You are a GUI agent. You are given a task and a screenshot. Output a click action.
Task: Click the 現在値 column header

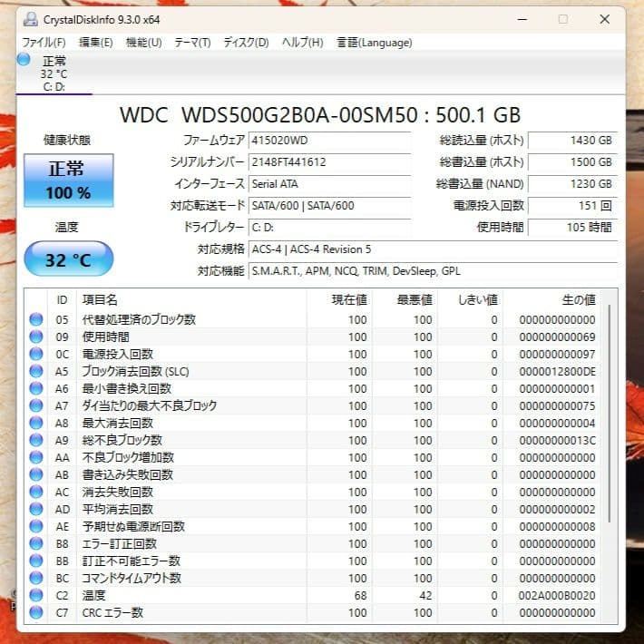tap(339, 300)
